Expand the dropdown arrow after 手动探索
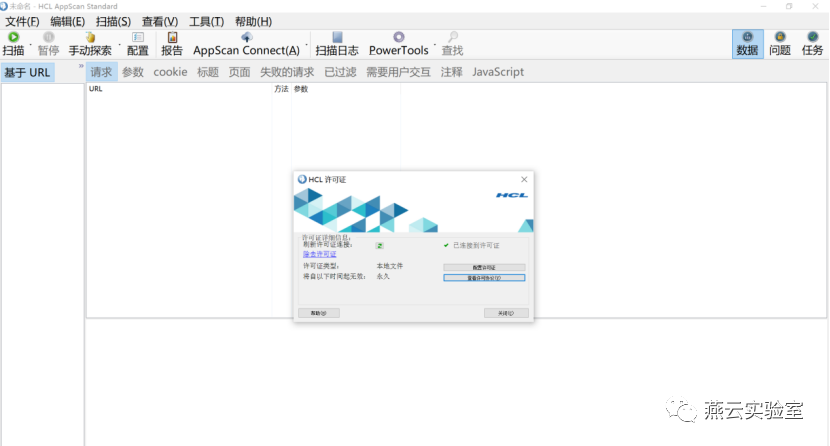 point(120,44)
